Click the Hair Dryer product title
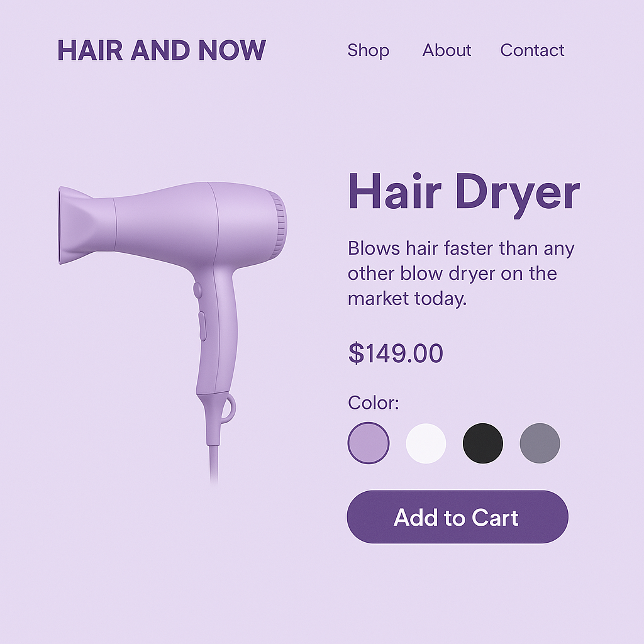Screen dimensions: 644x644 coord(464,192)
